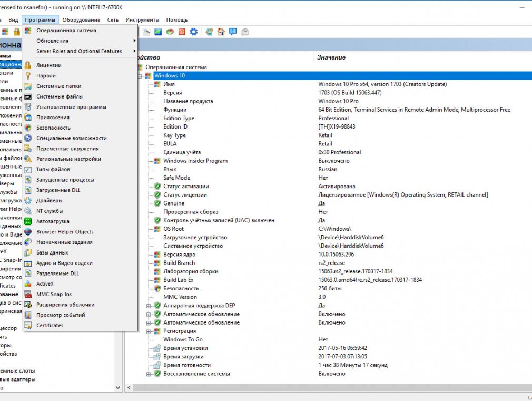Select Региональные настройки menu entry

point(80,159)
